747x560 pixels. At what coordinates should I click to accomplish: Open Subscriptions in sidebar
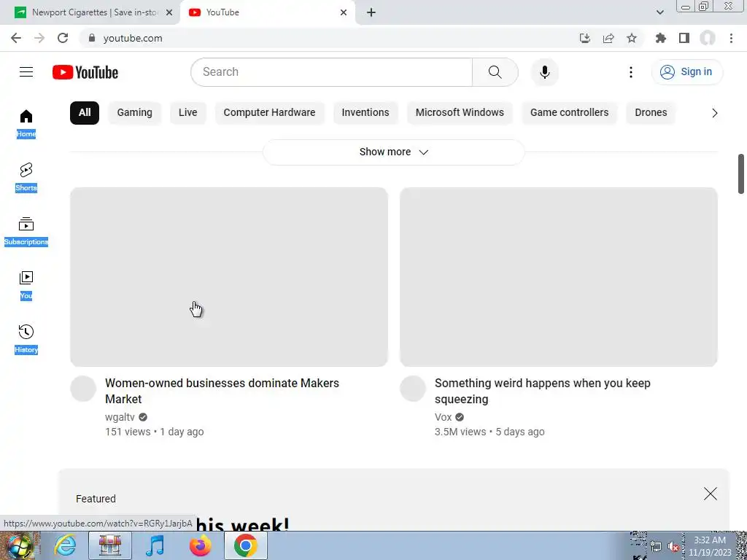[x=26, y=231]
